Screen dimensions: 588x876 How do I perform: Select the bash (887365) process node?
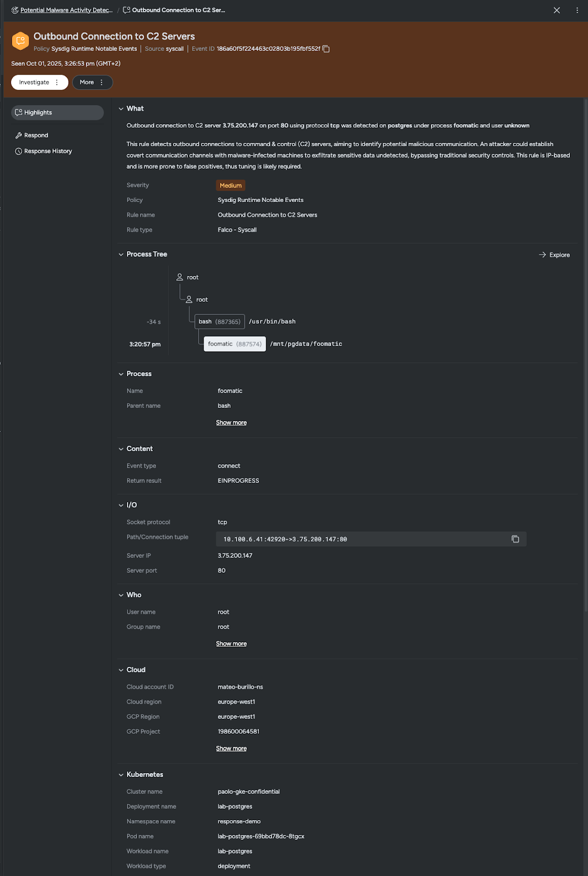[220, 322]
